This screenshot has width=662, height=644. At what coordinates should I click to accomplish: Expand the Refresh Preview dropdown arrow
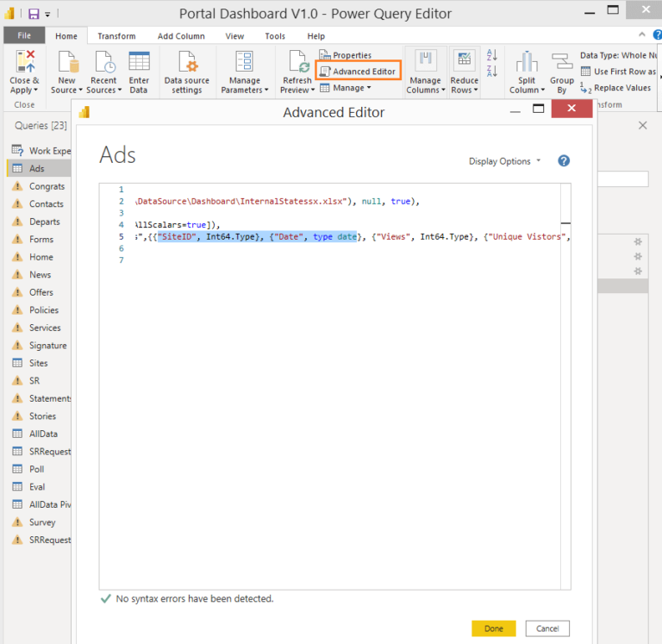(x=313, y=90)
